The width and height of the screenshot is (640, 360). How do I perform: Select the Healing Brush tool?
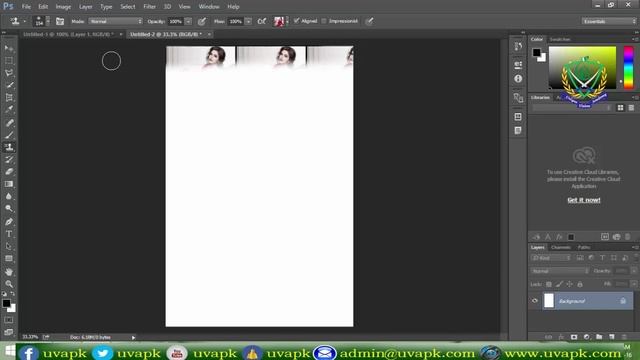(9, 122)
